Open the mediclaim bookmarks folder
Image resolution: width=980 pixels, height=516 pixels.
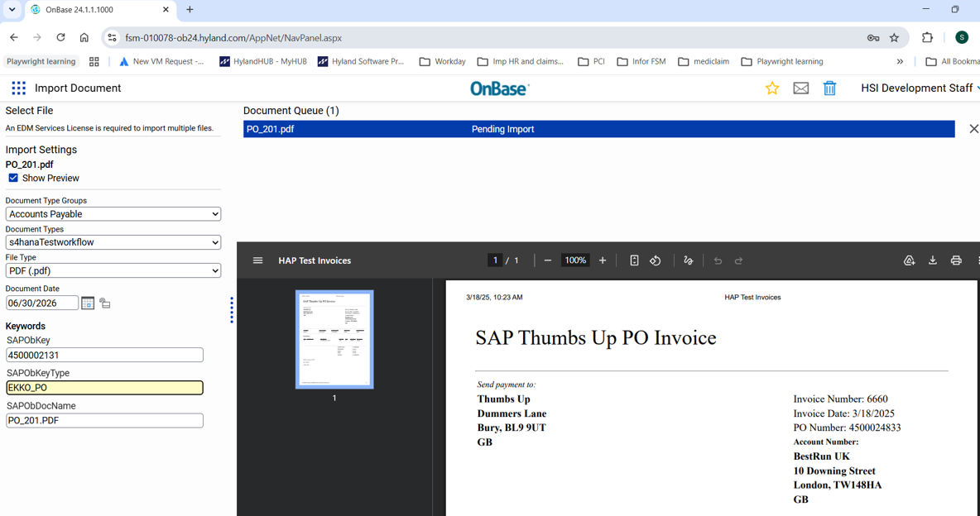click(x=704, y=61)
